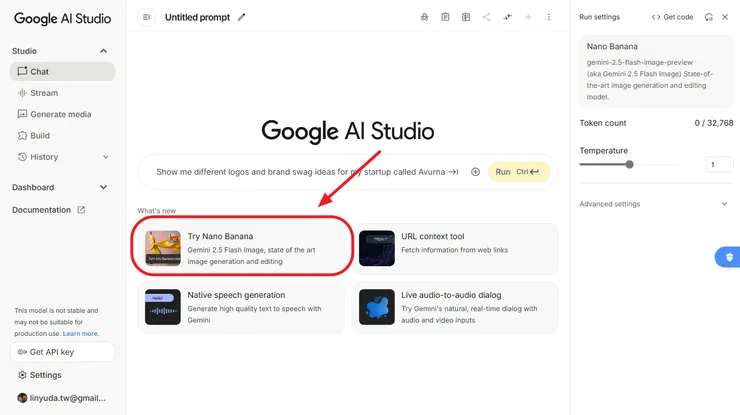Open the URL context tool card
Viewport: 740px width, 415px height.
[454, 248]
